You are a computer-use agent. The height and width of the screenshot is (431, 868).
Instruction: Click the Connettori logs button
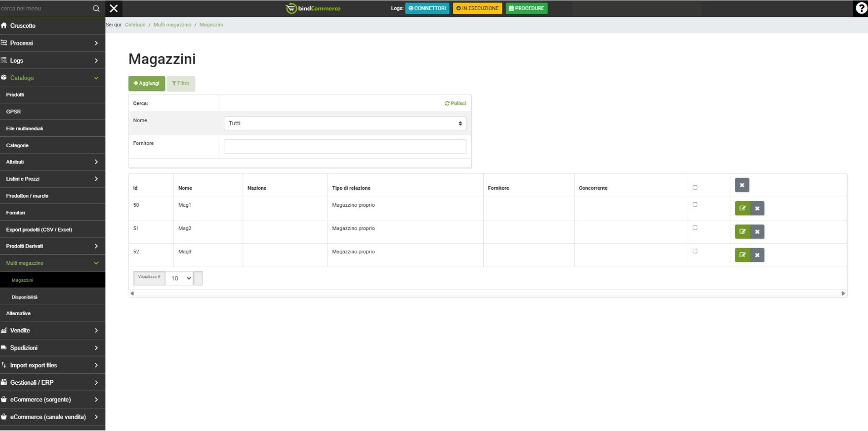tap(427, 8)
